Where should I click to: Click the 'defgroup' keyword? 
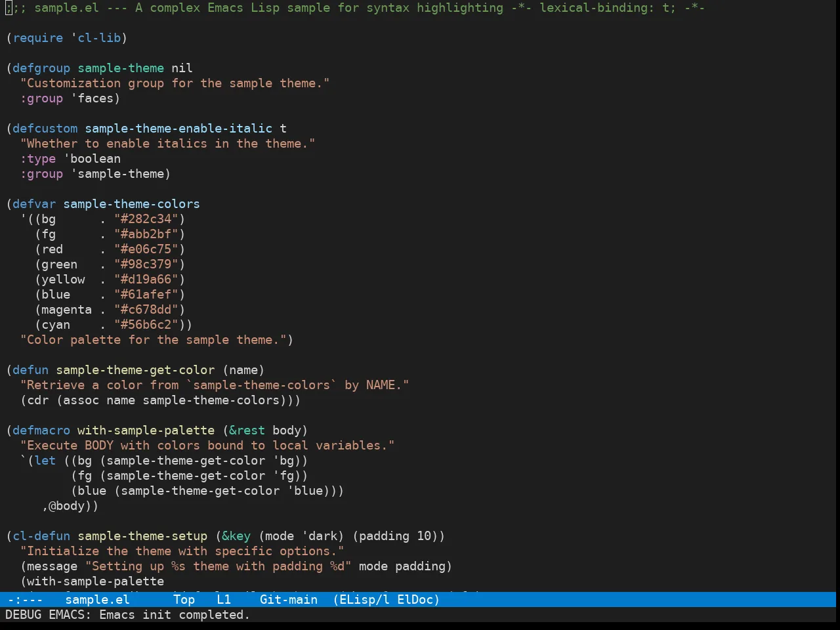tap(41, 68)
